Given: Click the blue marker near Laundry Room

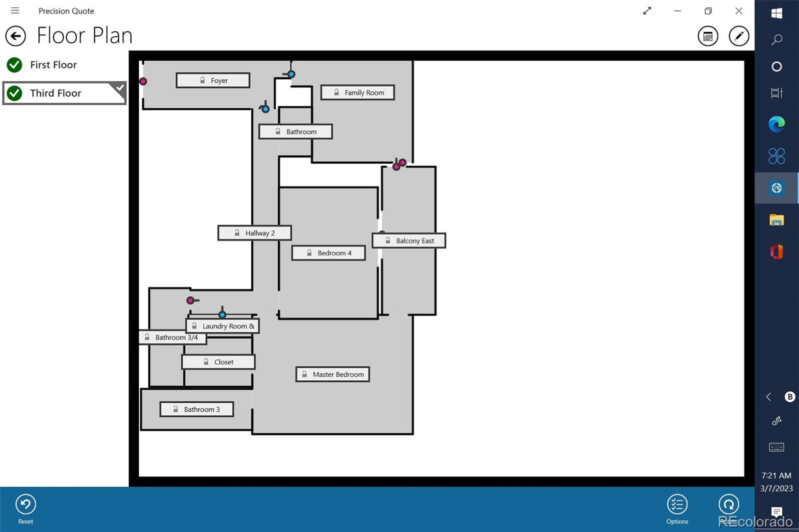Looking at the screenshot, I should pyautogui.click(x=222, y=314).
